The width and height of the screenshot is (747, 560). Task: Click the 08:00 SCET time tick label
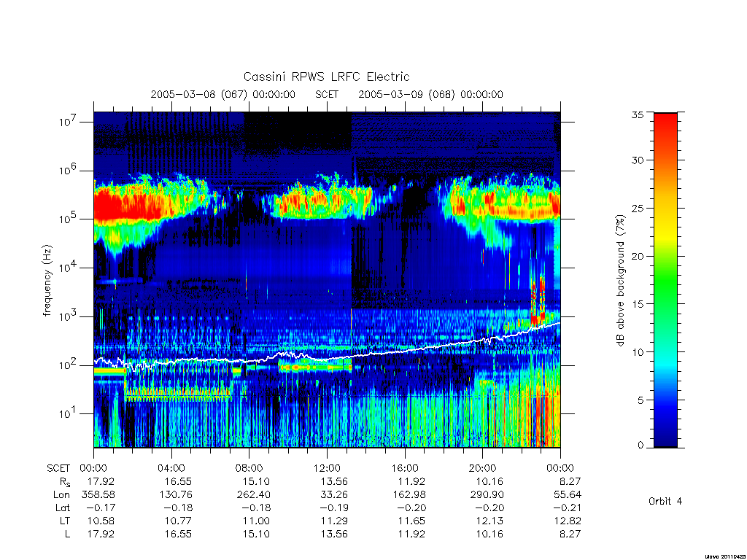249,468
